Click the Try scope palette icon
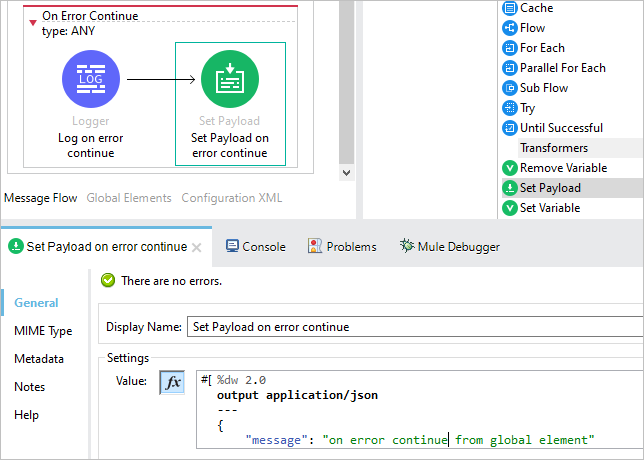 tap(510, 108)
